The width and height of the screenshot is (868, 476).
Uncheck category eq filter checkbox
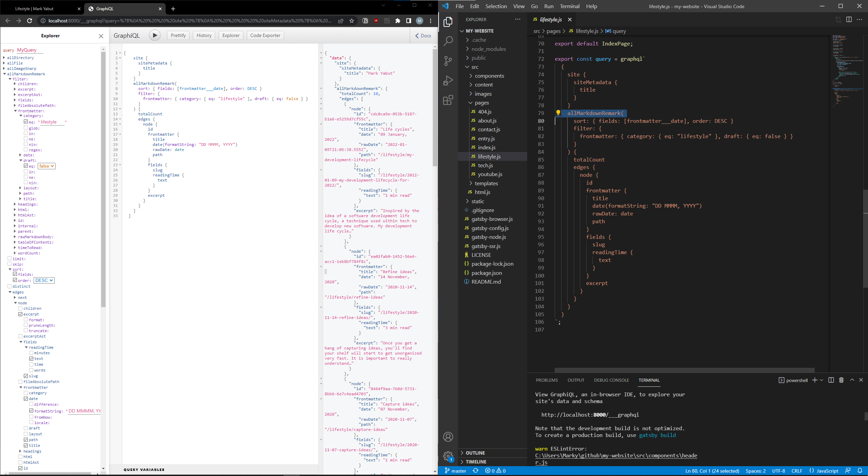click(x=26, y=122)
